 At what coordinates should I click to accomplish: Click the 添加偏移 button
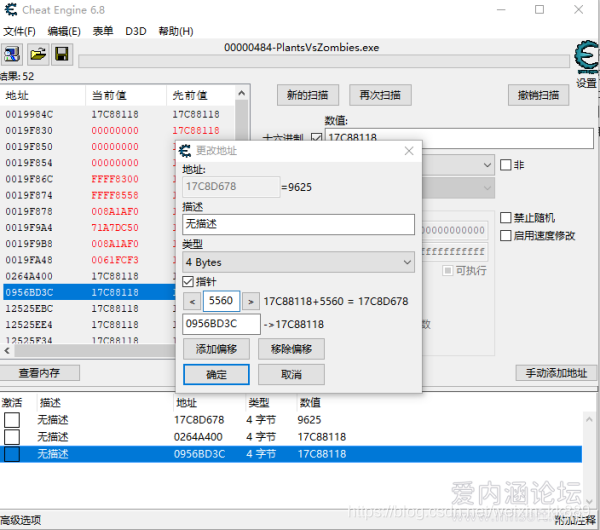tap(216, 349)
